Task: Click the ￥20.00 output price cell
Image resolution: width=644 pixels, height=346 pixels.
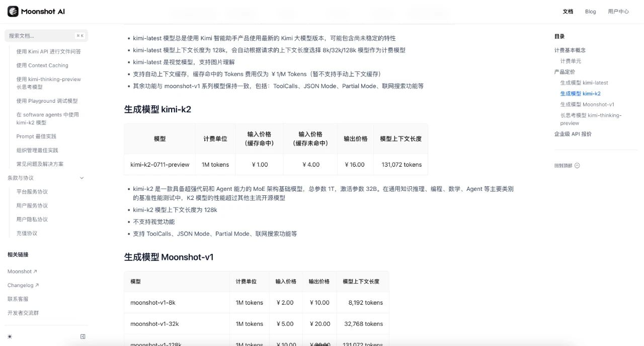Action: click(319, 324)
